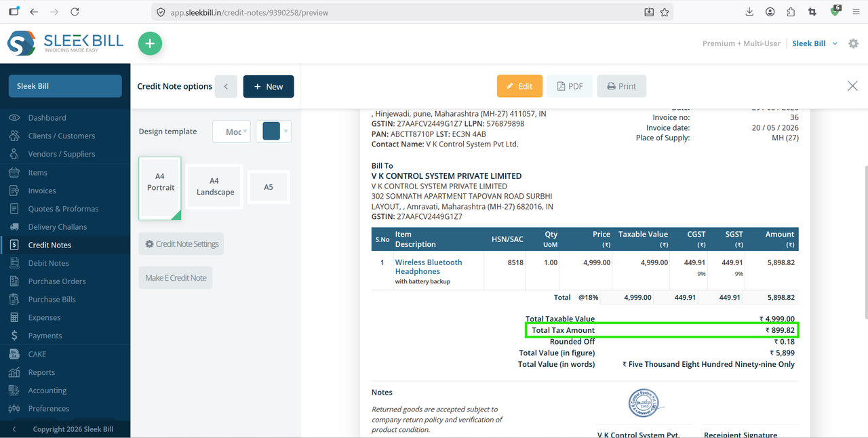
Task: Go back in browser history
Action: (34, 12)
